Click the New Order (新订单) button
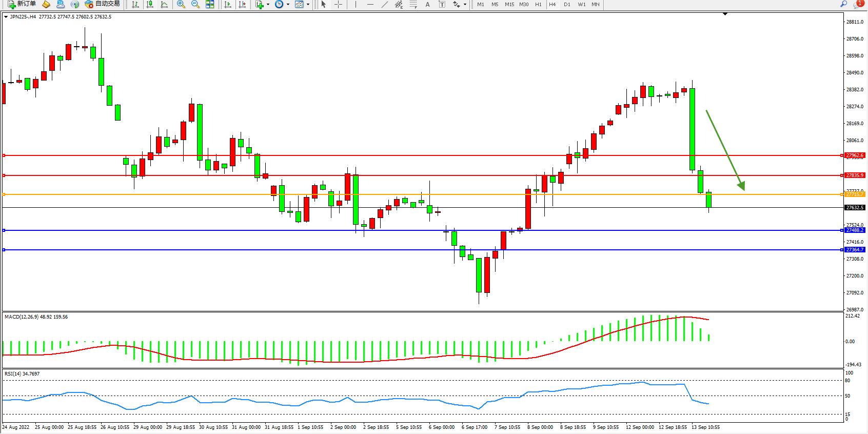Screen dimensions: 868x434 pyautogui.click(x=22, y=4)
